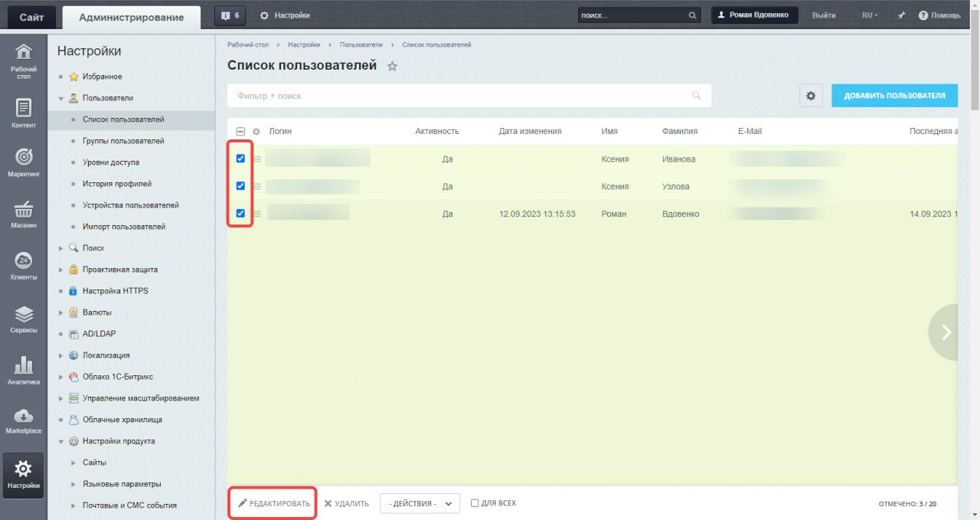Click the search magnifier icon in top bar
This screenshot has width=980, height=520.
click(x=692, y=15)
